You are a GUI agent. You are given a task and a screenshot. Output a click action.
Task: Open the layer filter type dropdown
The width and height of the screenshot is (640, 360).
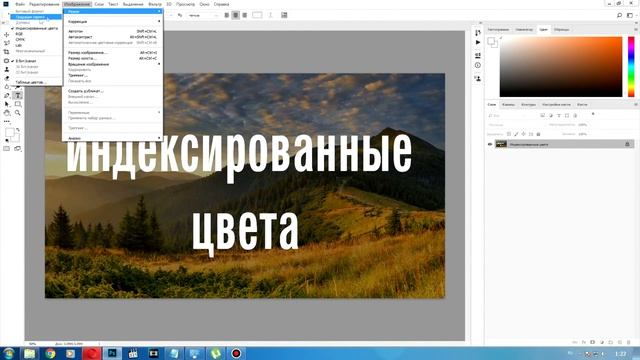(x=507, y=116)
